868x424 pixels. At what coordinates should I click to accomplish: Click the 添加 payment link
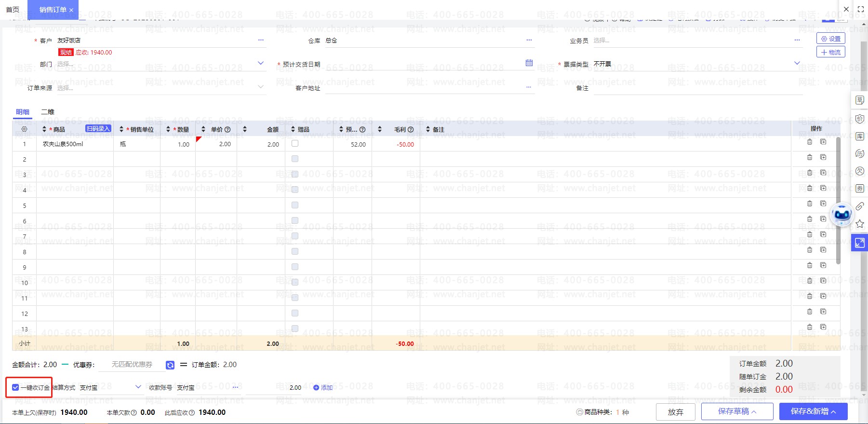pyautogui.click(x=323, y=388)
